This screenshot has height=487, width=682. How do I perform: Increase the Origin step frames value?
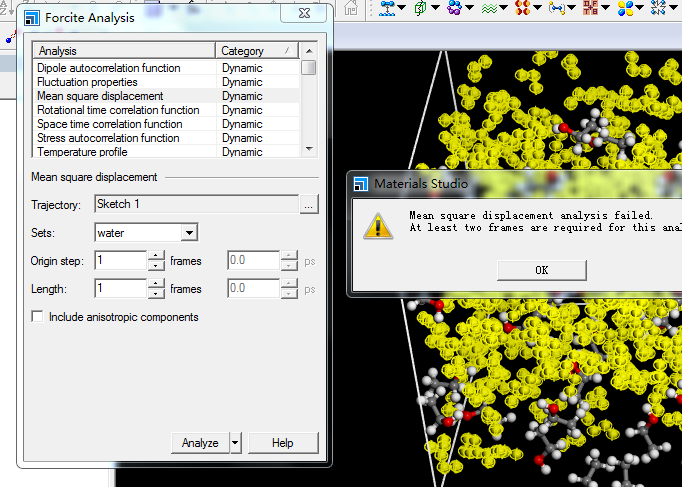click(x=156, y=256)
